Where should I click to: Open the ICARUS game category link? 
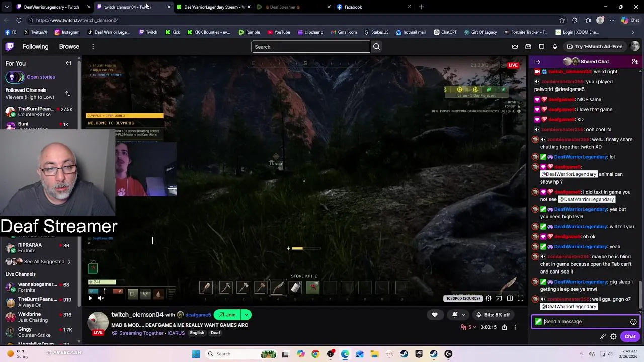[x=176, y=333]
